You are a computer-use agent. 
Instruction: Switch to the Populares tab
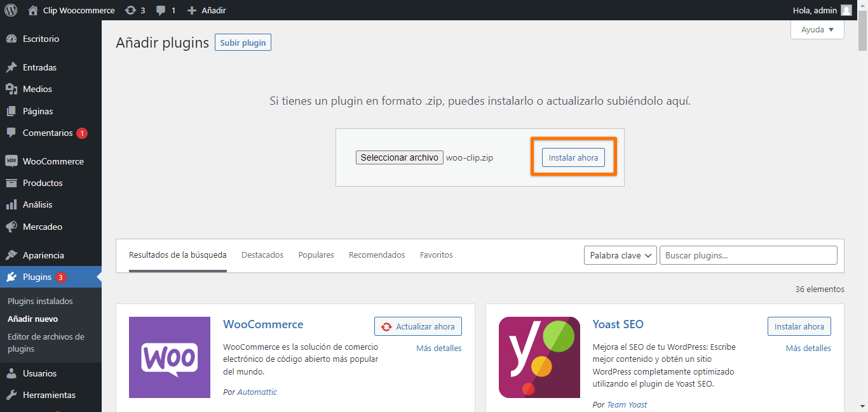[316, 255]
